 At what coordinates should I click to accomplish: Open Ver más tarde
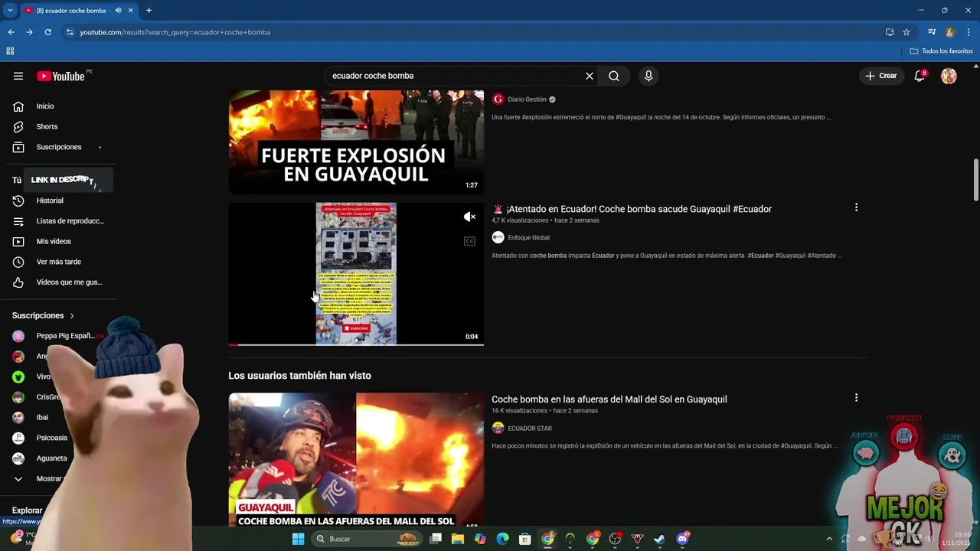[x=58, y=262]
